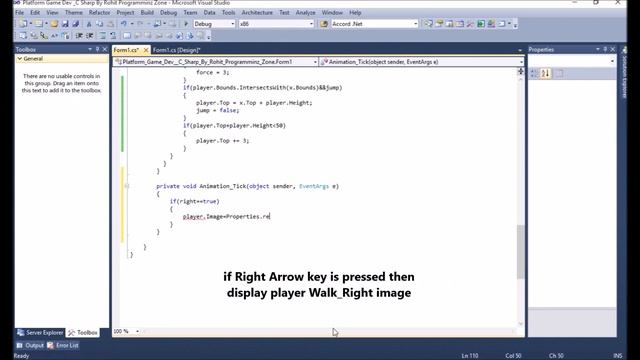
Task: Collapse the Animation_Tick method outline
Action: [127, 186]
